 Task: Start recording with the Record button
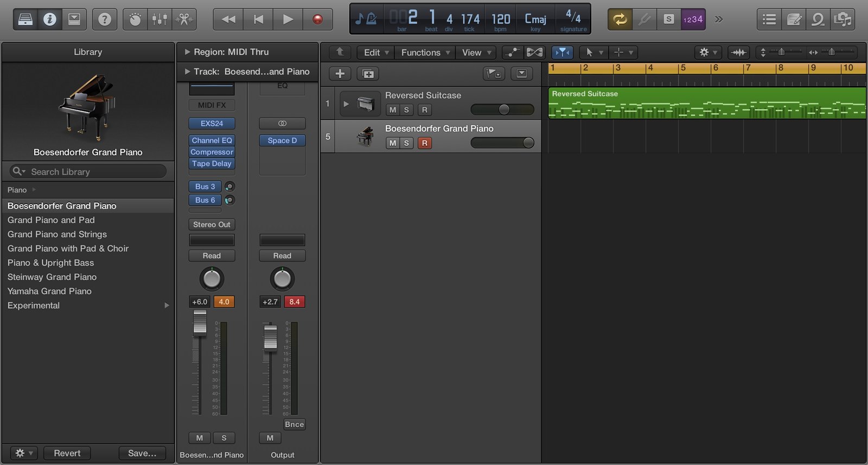pyautogui.click(x=318, y=20)
